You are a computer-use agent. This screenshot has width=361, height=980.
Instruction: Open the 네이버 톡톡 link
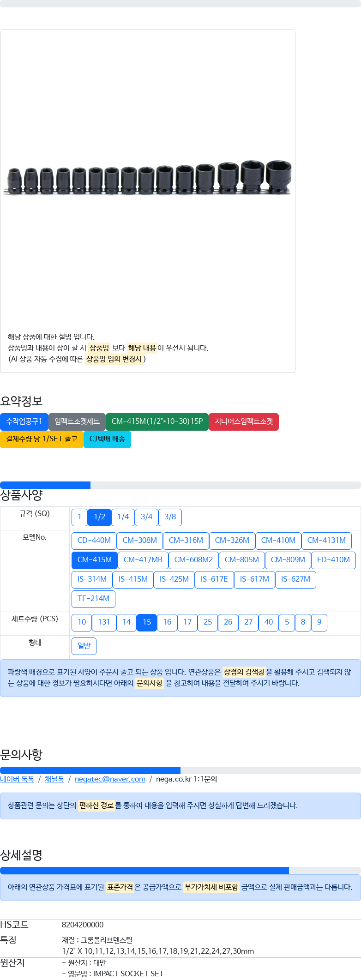click(x=17, y=779)
